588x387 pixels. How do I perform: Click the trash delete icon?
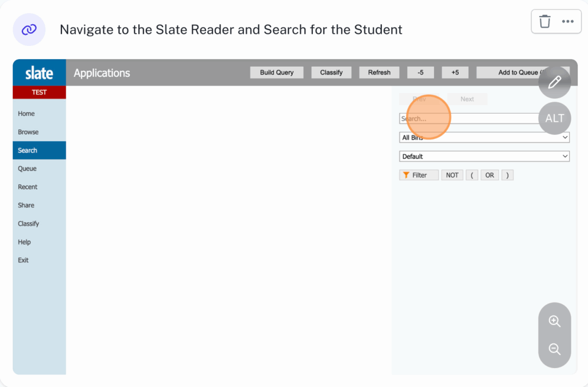point(545,22)
